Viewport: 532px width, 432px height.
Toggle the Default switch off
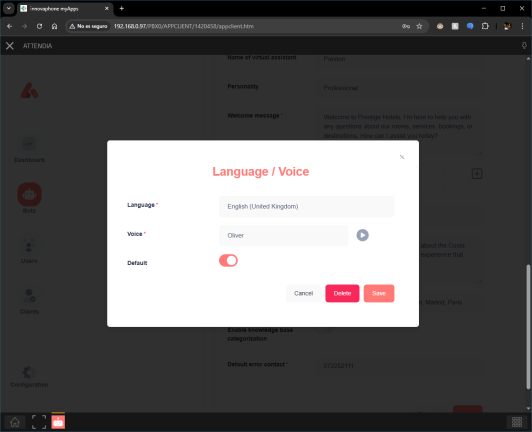click(228, 261)
